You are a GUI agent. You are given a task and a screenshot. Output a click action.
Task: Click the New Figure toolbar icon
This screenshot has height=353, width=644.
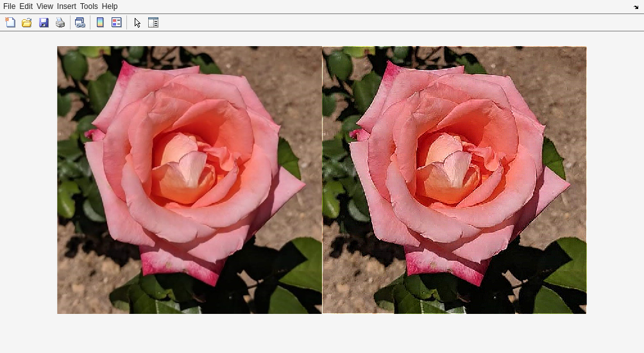coord(10,22)
